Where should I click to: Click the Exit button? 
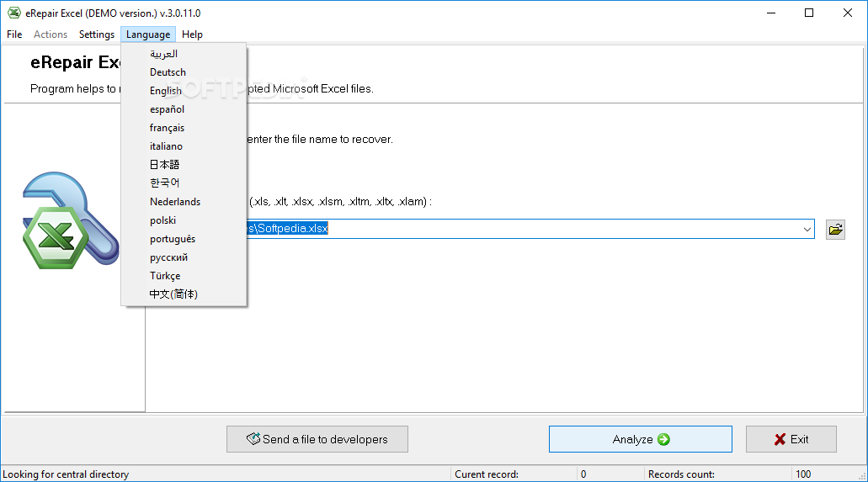tap(791, 439)
